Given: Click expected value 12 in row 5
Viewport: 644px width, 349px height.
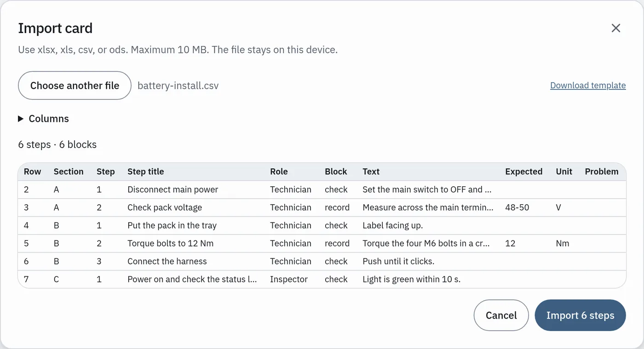Looking at the screenshot, I should pos(510,243).
